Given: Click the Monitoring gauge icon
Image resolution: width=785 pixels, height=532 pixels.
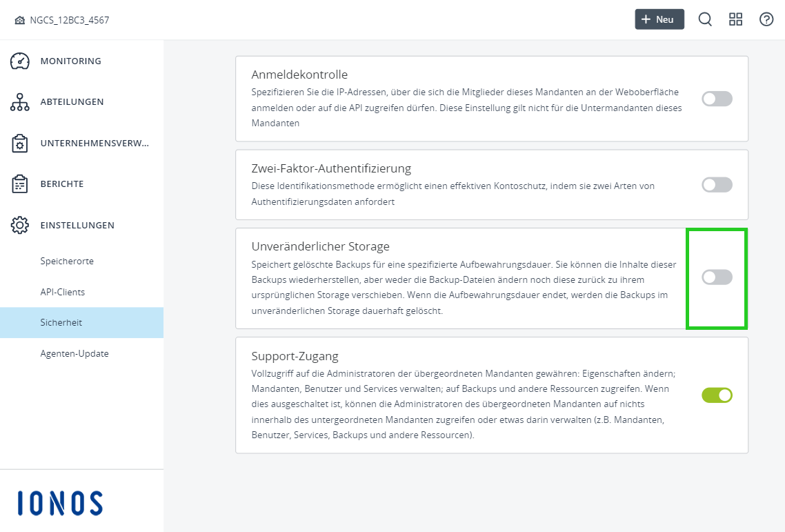Looking at the screenshot, I should click(20, 61).
